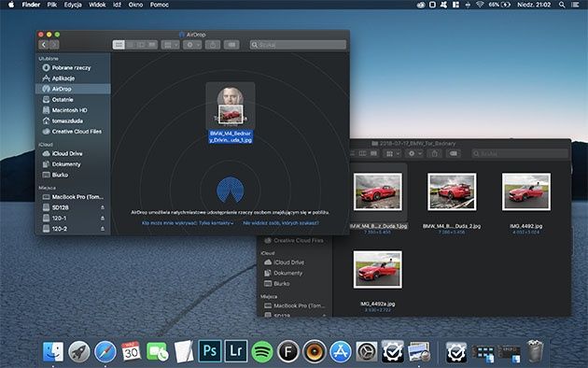Viewport: 588px width, 368px height.
Task: Select BMW_M4_B..._Duda_2.jpg thumbnail in folder window
Action: point(452,191)
